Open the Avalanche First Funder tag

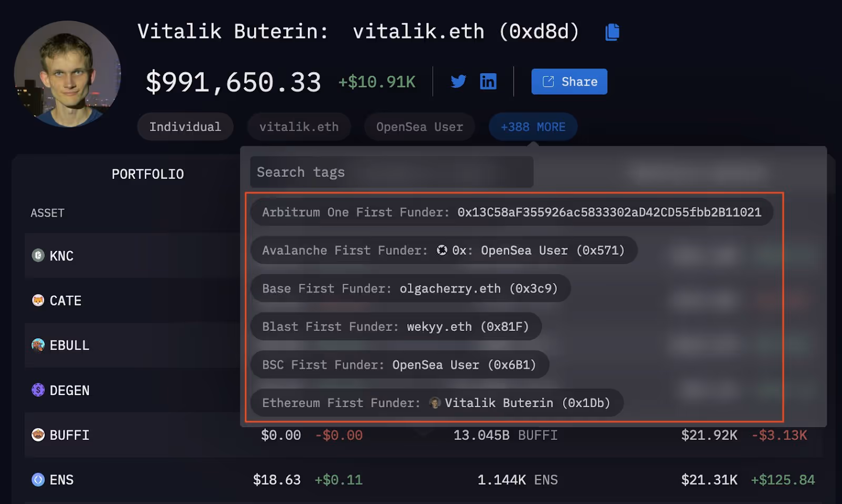(444, 250)
